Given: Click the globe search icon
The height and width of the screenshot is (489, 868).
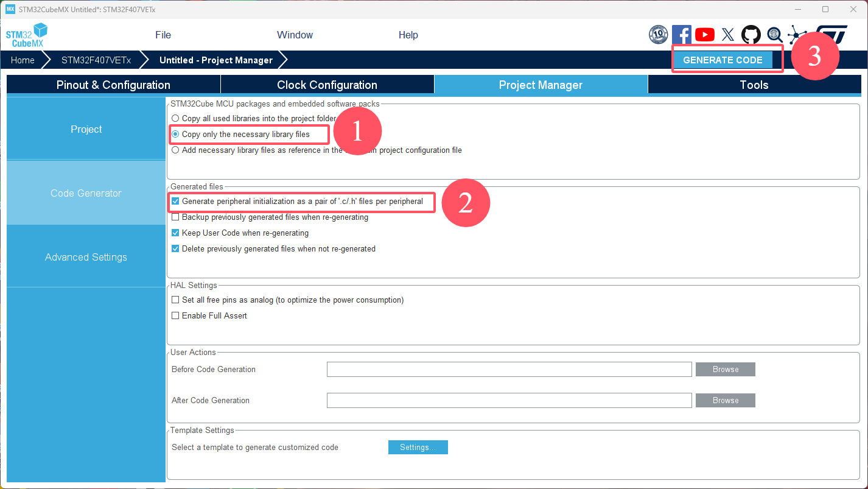Looking at the screenshot, I should tap(775, 35).
